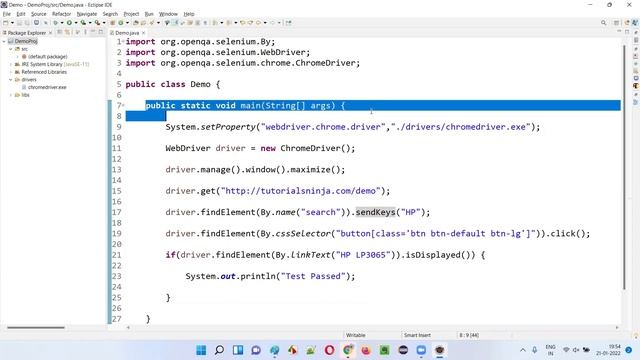
Task: Open the Source menu
Action: tap(39, 14)
